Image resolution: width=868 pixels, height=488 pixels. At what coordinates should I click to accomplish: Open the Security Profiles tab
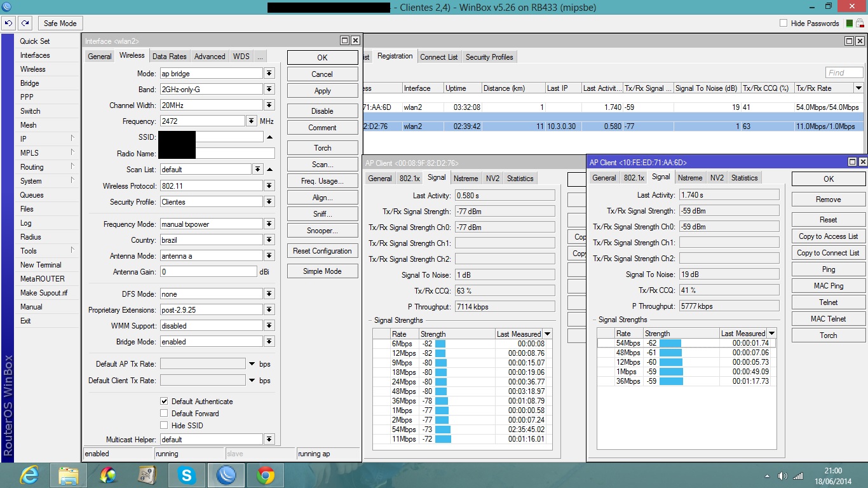point(489,57)
